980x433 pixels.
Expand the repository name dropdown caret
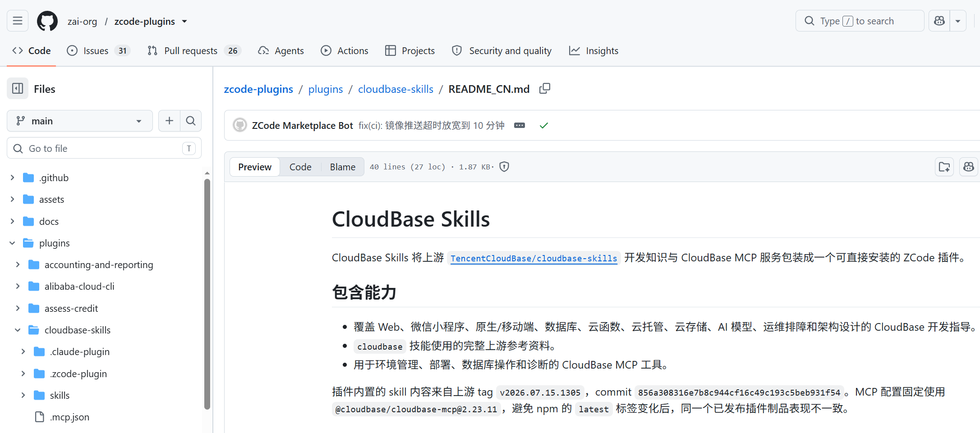click(184, 22)
